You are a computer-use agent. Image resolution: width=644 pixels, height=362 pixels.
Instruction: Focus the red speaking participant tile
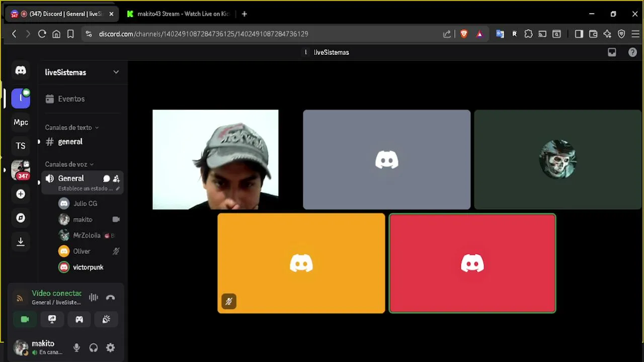[472, 263]
